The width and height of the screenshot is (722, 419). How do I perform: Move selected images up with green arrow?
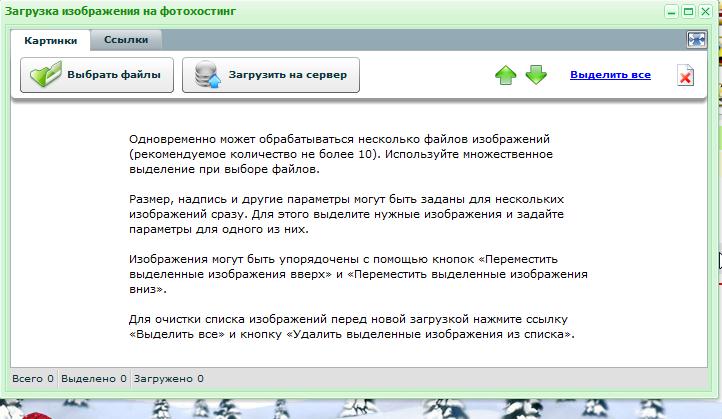[x=506, y=76]
